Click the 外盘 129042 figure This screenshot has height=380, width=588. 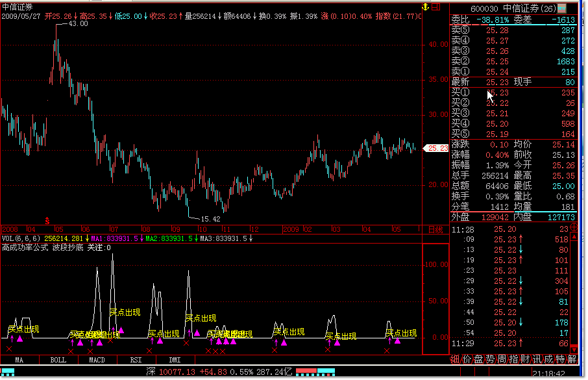click(x=495, y=218)
